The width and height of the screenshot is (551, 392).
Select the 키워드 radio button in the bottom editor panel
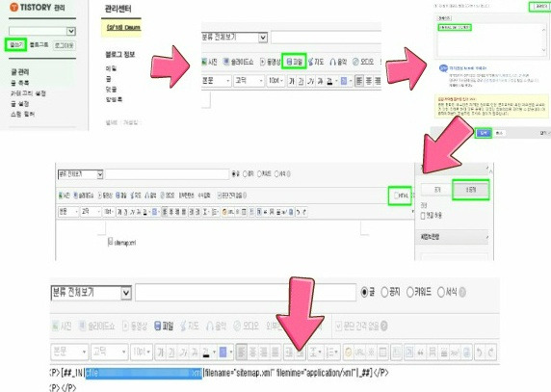pyautogui.click(x=409, y=292)
